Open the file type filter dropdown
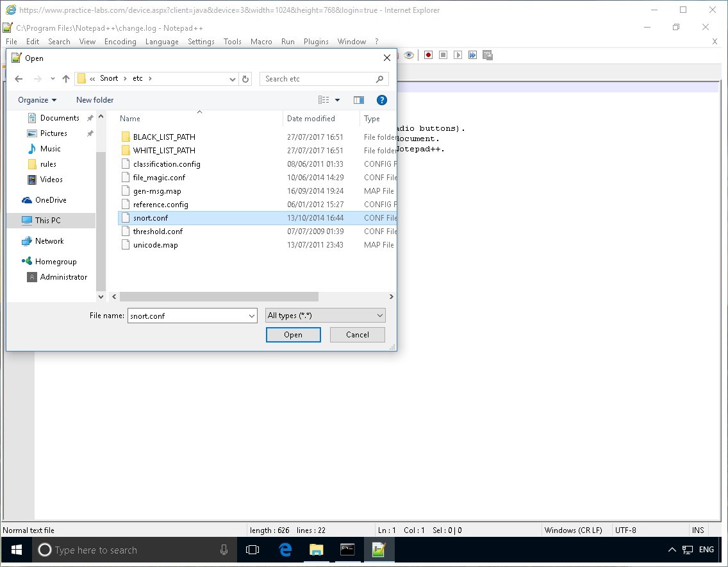This screenshot has width=728, height=567. [326, 316]
